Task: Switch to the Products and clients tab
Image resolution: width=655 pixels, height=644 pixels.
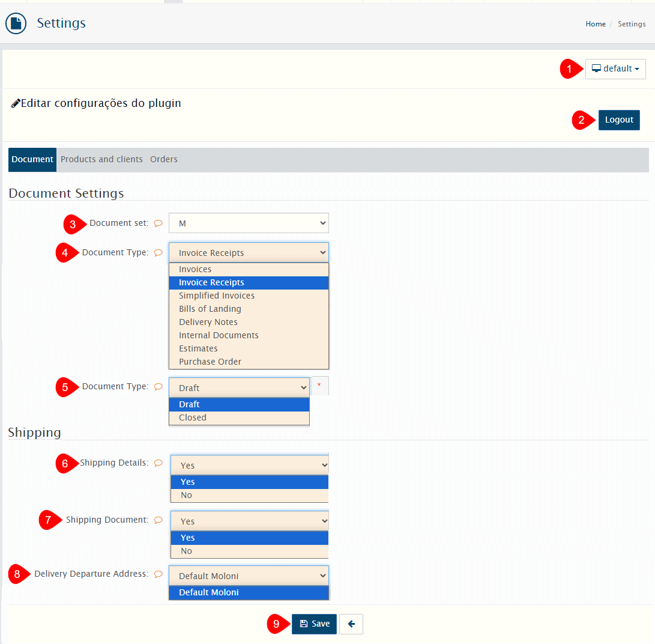Action: coord(101,160)
